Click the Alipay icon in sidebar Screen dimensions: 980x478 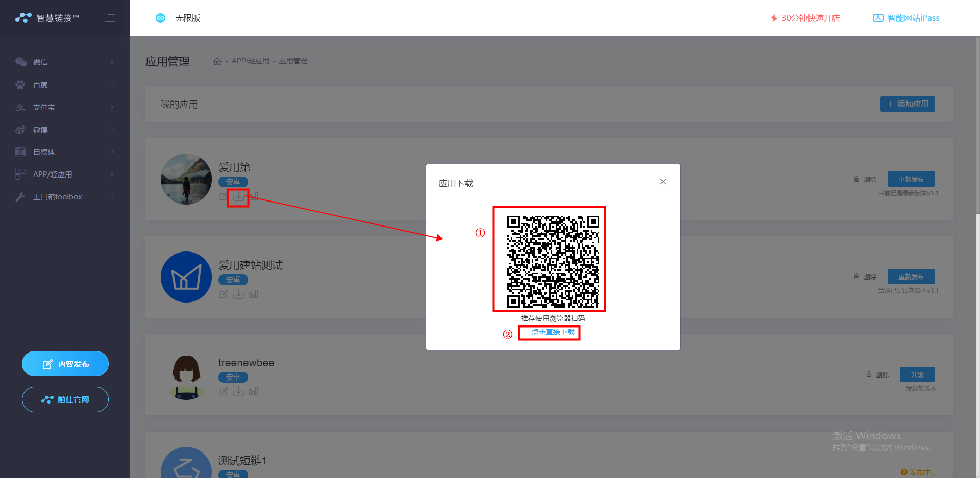(x=20, y=107)
